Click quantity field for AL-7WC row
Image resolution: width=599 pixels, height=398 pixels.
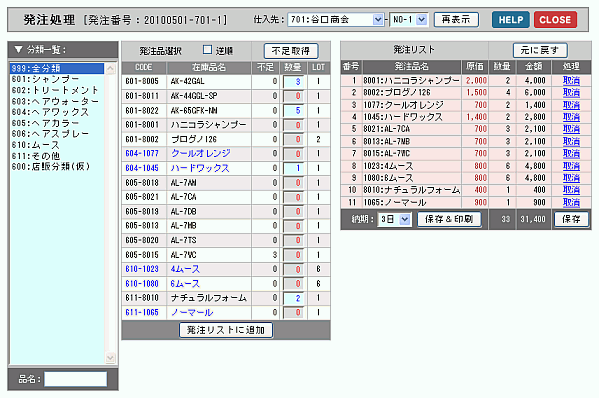click(293, 255)
